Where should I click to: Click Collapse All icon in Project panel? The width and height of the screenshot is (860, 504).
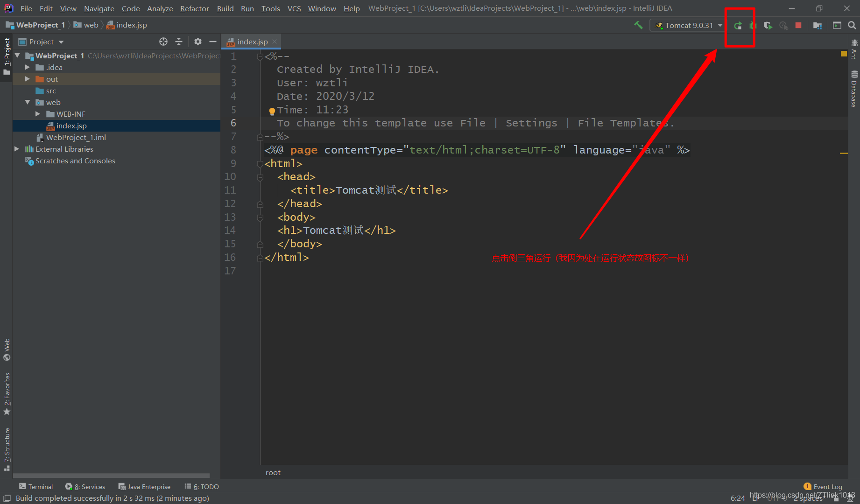click(x=179, y=42)
